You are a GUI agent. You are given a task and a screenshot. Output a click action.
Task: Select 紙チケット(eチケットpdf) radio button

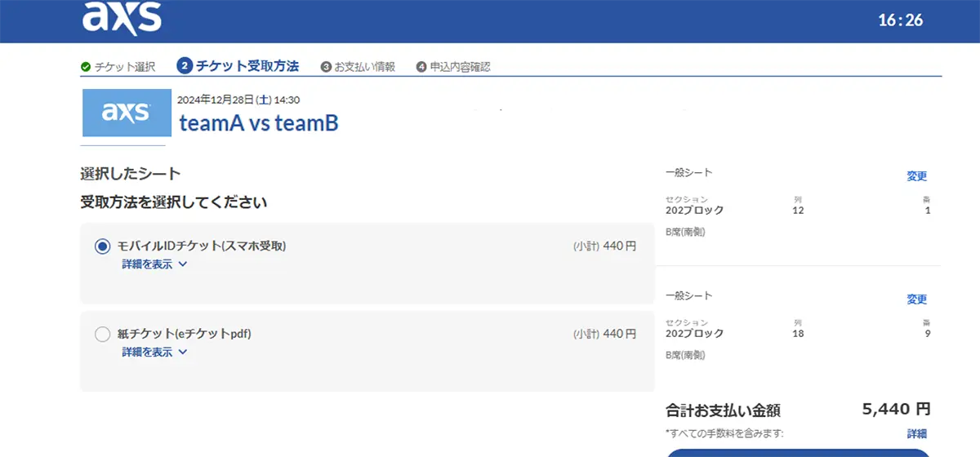tap(102, 334)
